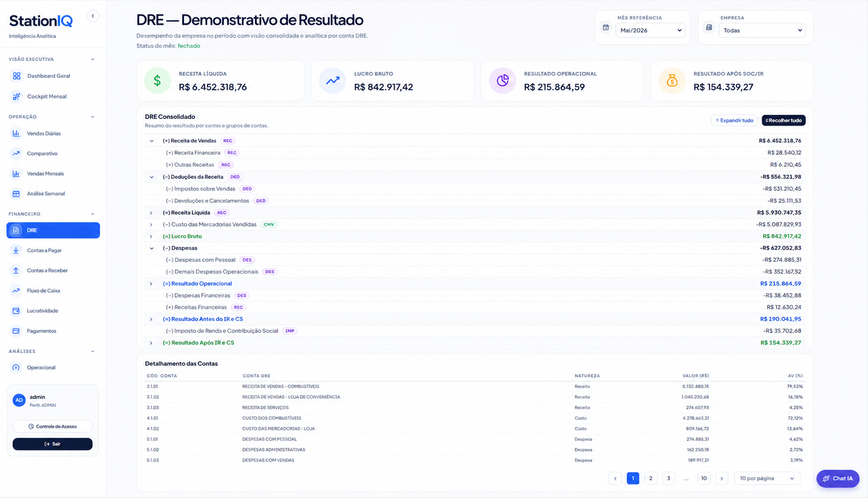
Task: Select current page 1 button
Action: click(x=633, y=478)
